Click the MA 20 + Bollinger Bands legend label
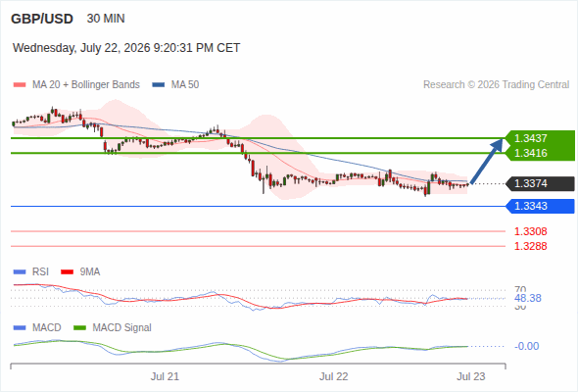This screenshot has width=578, height=392. pyautogui.click(x=86, y=85)
